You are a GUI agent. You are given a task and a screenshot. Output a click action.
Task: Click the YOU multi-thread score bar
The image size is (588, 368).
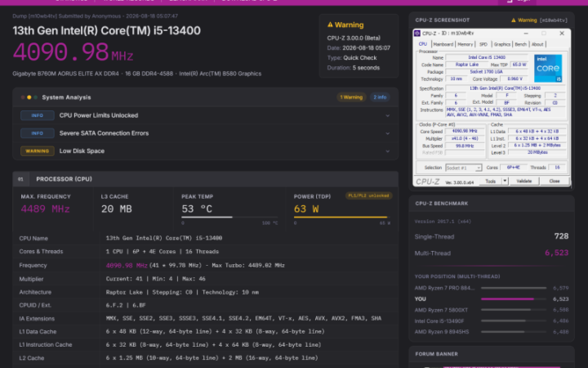[x=514, y=299]
